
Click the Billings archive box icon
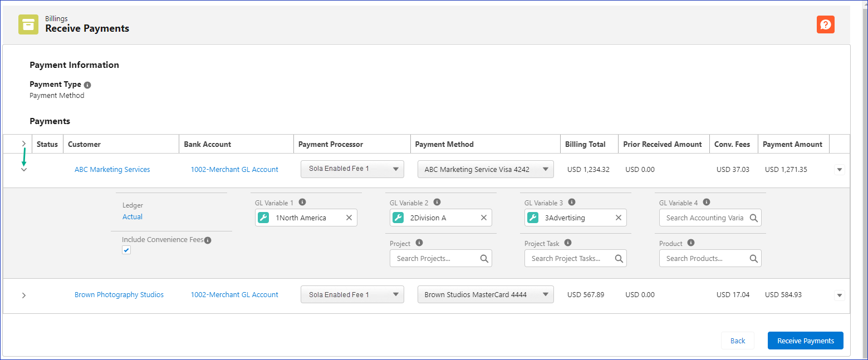pyautogui.click(x=28, y=24)
